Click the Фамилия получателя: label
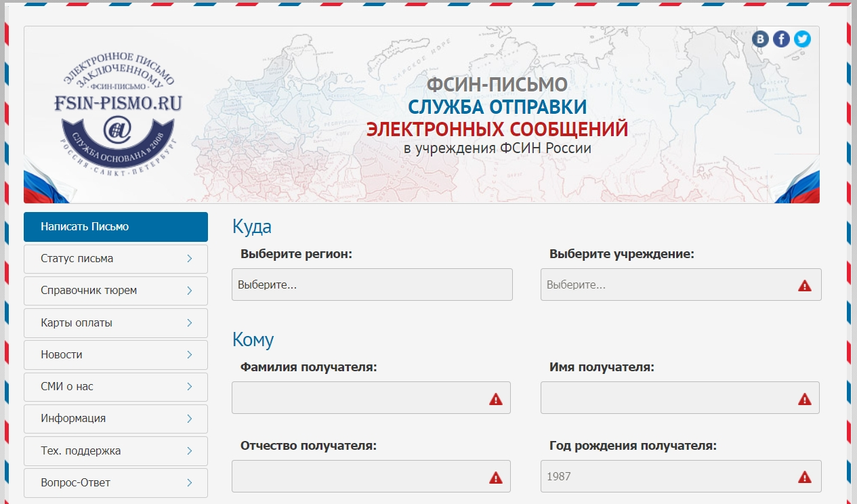 pos(308,367)
